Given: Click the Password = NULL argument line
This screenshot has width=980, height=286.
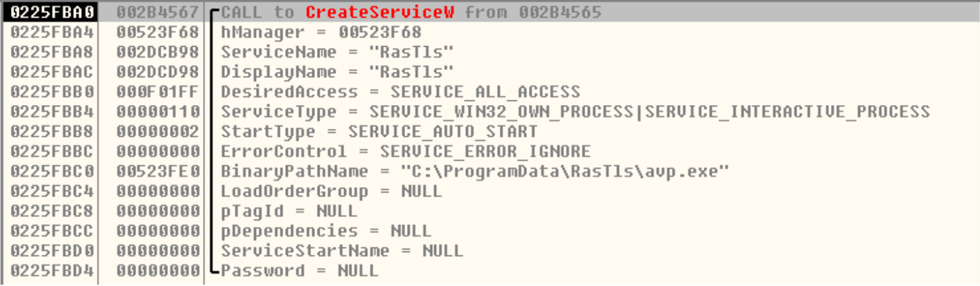Looking at the screenshot, I should click(299, 271).
